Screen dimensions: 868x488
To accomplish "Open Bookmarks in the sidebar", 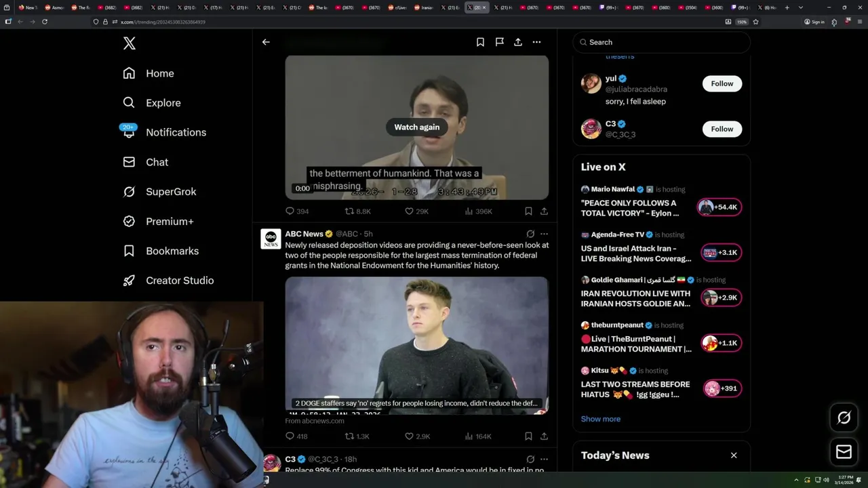I will [x=161, y=251].
